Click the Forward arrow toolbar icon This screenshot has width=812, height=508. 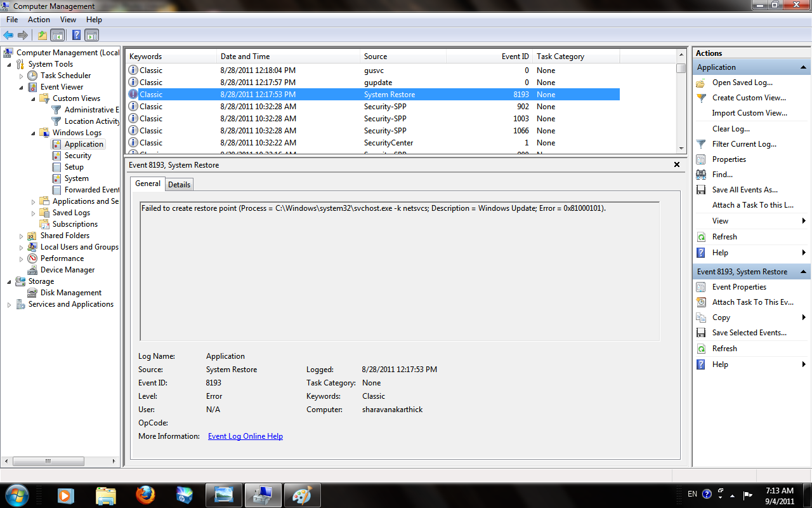[x=22, y=36]
